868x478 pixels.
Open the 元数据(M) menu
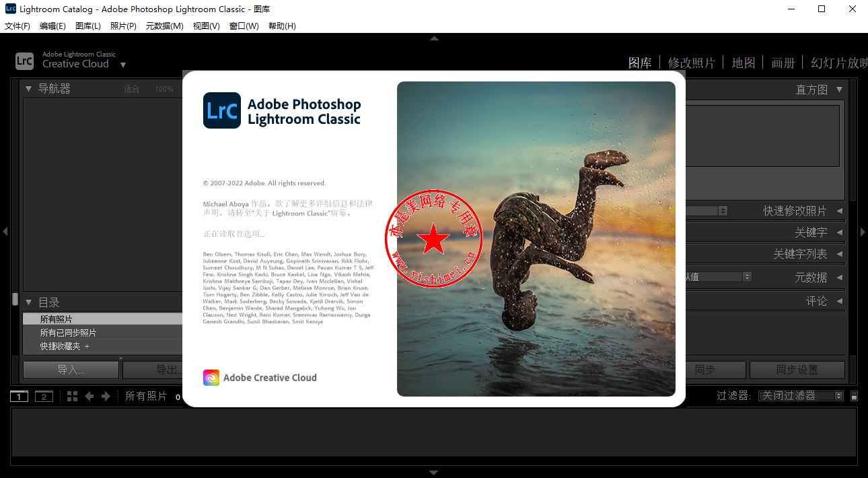tap(165, 26)
